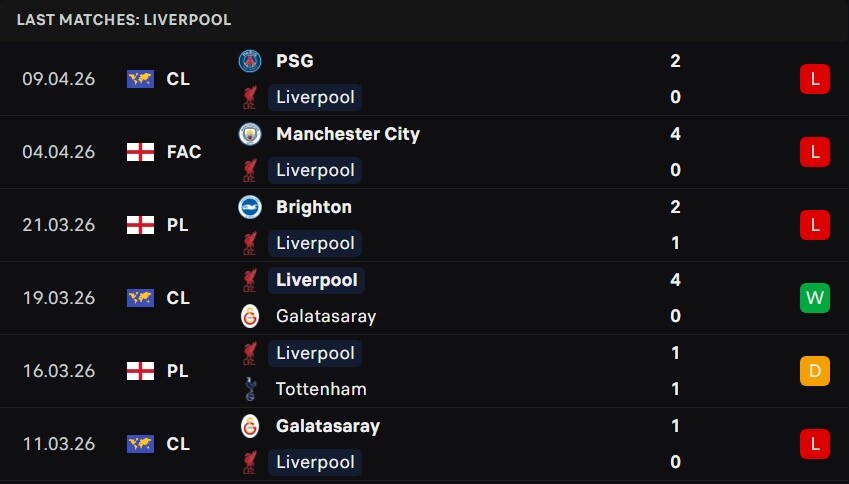Click Galatasaray crest in 11.03.26 match

pos(250,426)
